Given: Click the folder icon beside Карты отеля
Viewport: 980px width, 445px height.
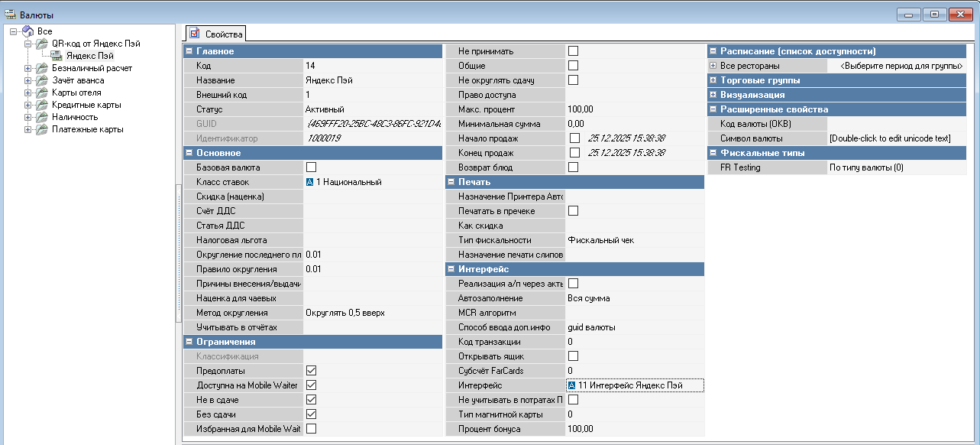Looking at the screenshot, I should [x=42, y=93].
